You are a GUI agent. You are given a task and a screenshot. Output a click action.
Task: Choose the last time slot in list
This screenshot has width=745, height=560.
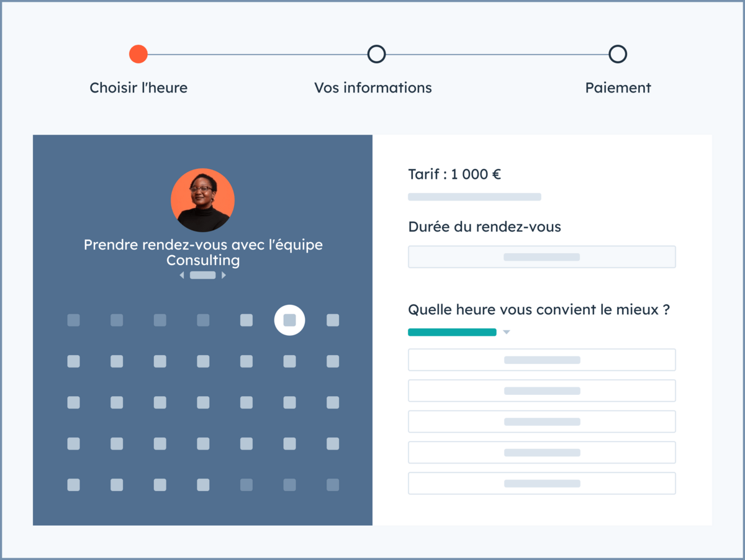pos(541,484)
